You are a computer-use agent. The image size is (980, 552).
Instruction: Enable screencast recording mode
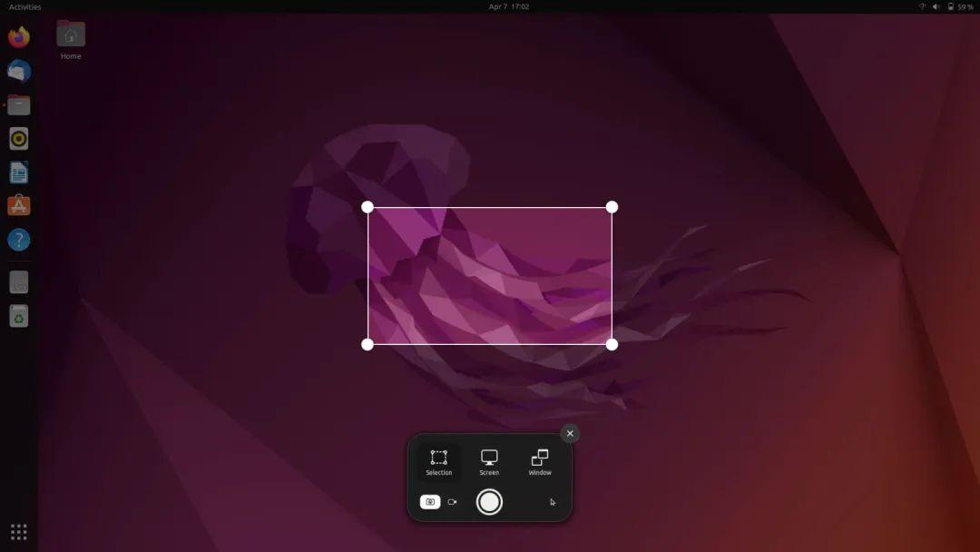[453, 501]
